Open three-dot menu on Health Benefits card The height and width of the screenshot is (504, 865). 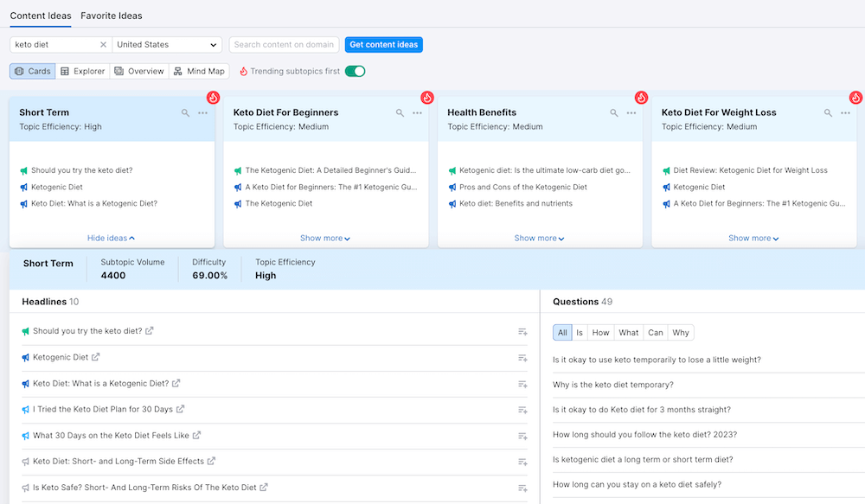click(x=631, y=113)
